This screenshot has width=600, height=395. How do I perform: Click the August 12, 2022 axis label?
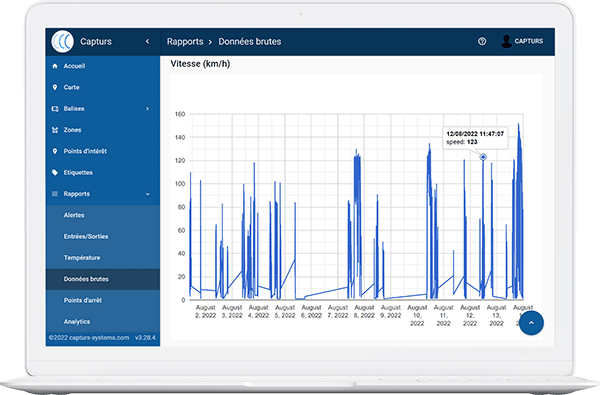click(470, 315)
